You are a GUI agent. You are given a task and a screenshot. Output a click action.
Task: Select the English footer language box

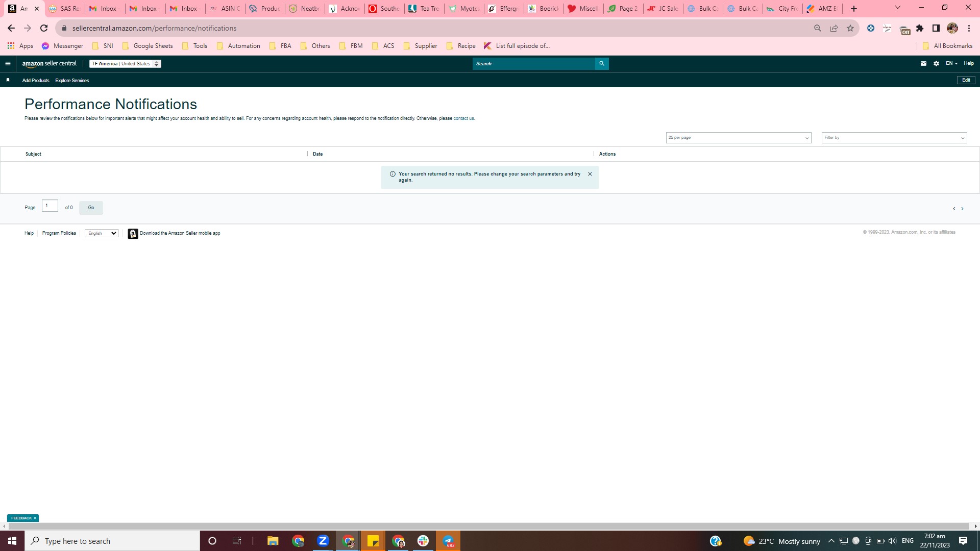click(102, 233)
